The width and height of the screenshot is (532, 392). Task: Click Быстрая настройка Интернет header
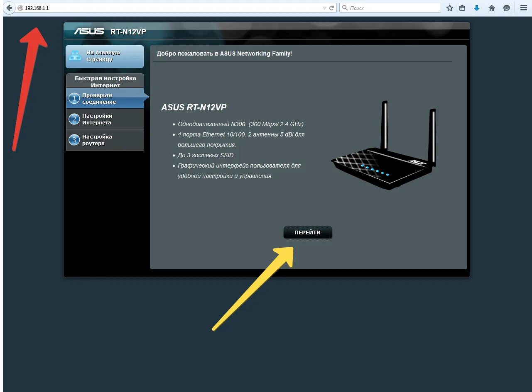point(105,81)
